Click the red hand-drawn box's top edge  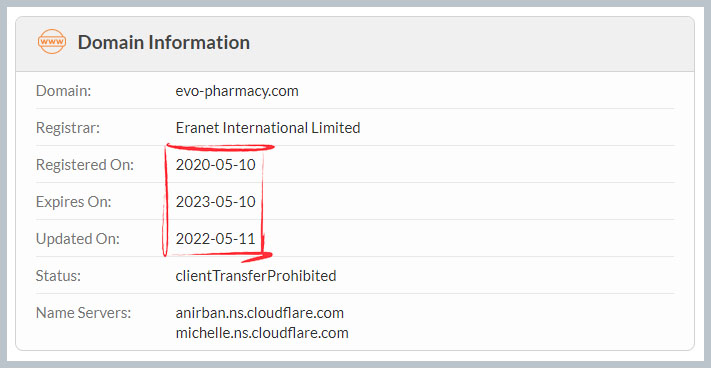[x=221, y=147]
